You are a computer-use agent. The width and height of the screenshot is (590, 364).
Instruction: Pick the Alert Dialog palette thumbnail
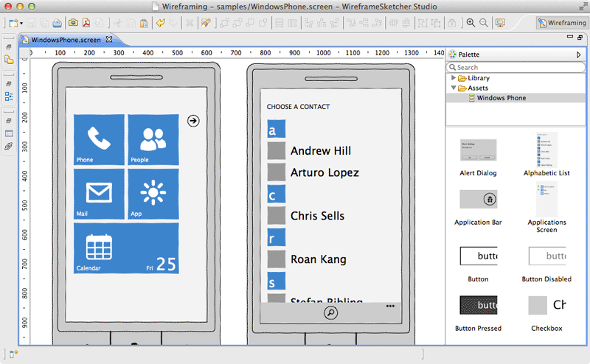click(x=477, y=150)
